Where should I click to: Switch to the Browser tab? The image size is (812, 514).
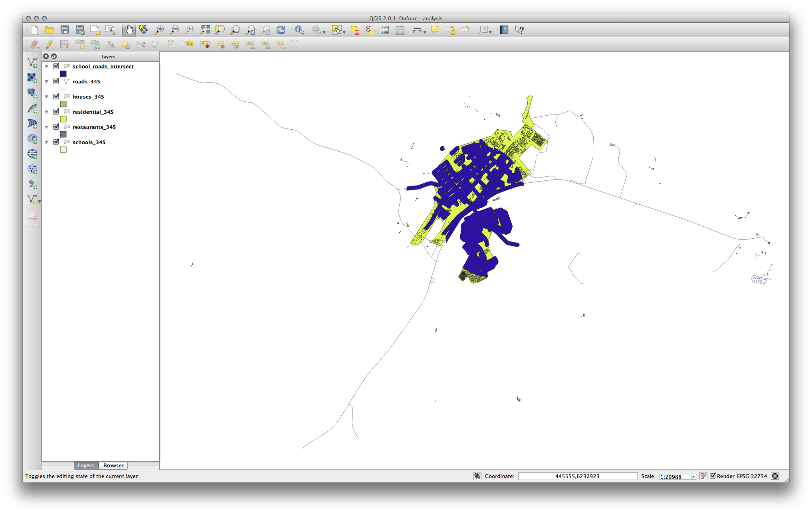pyautogui.click(x=113, y=465)
